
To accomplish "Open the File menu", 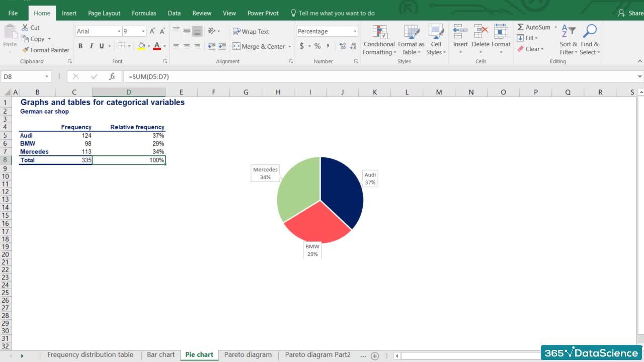I will tap(13, 13).
